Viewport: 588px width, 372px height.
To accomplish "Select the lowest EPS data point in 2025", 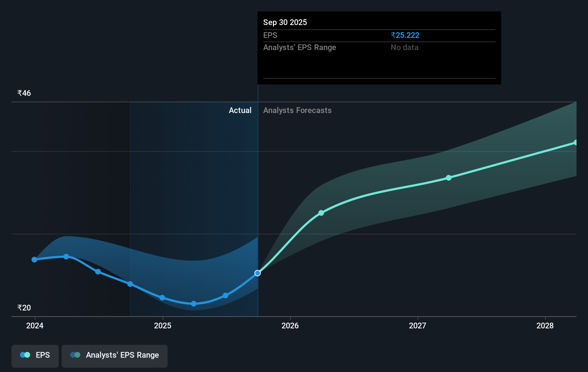I will (x=193, y=304).
